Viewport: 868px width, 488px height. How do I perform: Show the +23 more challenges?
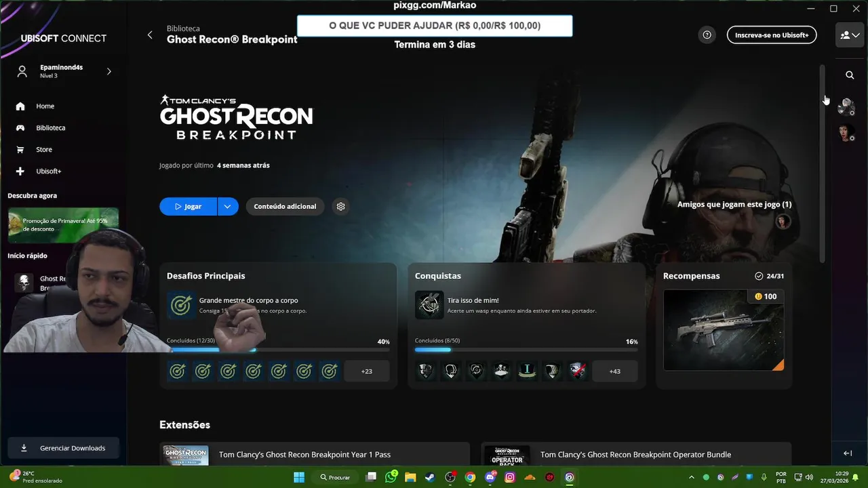(367, 371)
